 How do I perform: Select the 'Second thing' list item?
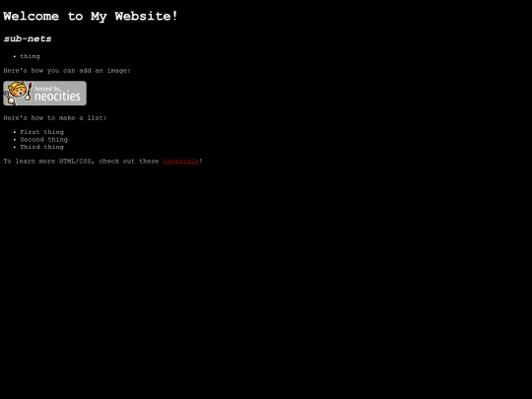pyautogui.click(x=43, y=140)
